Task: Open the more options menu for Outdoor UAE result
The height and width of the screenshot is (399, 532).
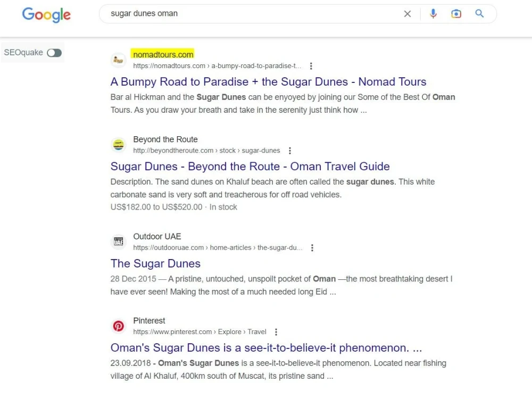Action: [x=312, y=248]
